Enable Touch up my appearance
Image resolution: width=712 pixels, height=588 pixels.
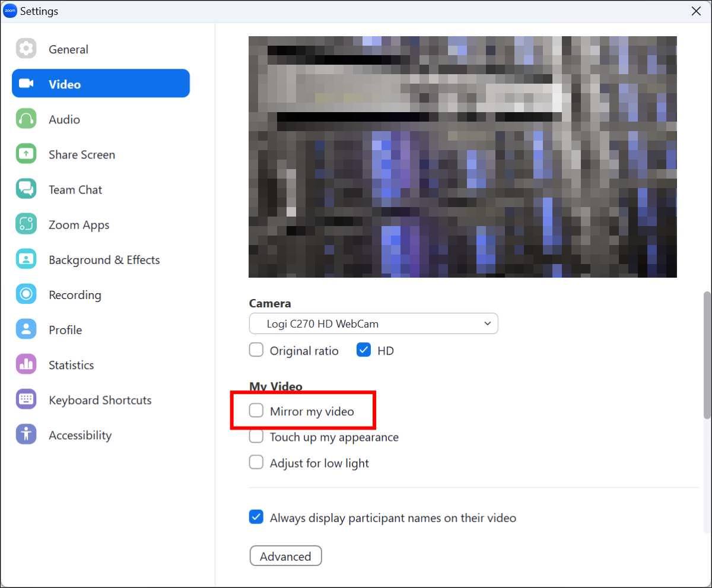[256, 437]
